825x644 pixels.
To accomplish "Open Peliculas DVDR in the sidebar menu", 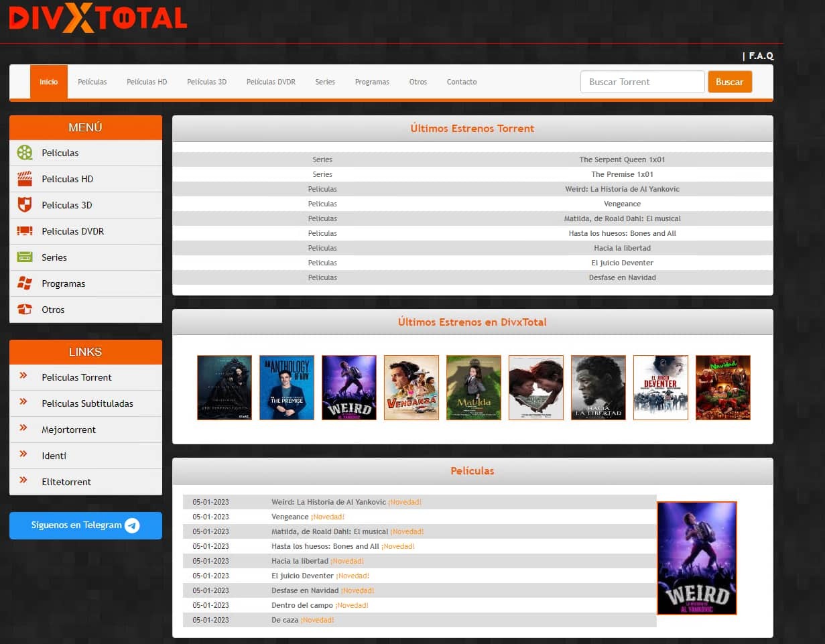I will click(86, 231).
